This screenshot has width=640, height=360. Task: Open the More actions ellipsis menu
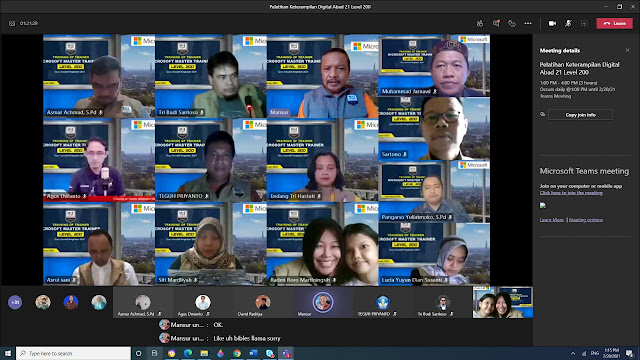(528, 24)
